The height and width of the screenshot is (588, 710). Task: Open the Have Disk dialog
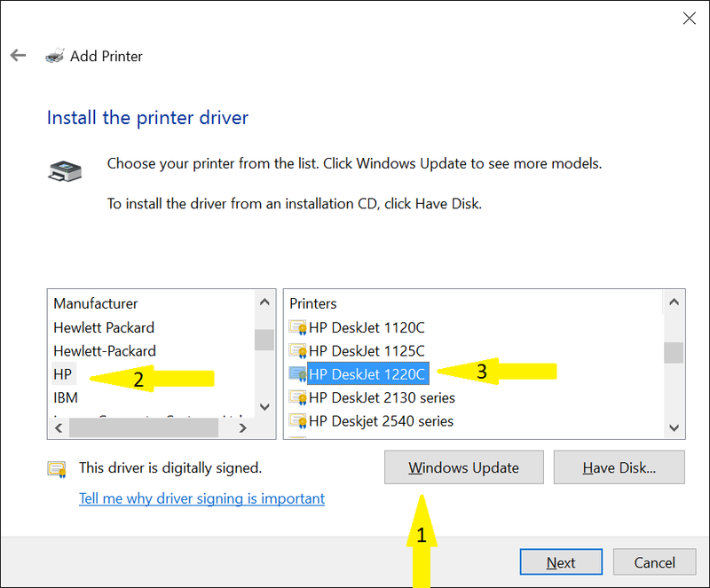(619, 467)
